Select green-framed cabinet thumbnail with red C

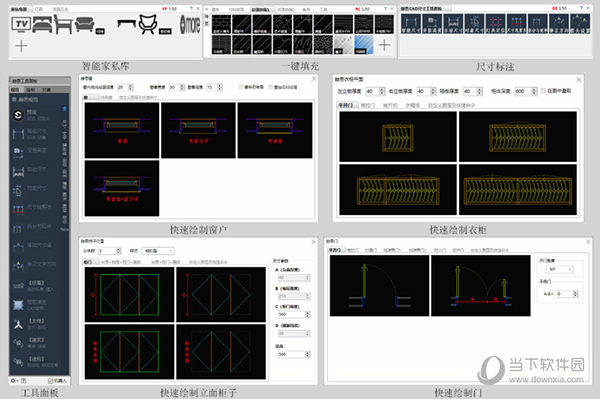pyautogui.click(x=129, y=295)
